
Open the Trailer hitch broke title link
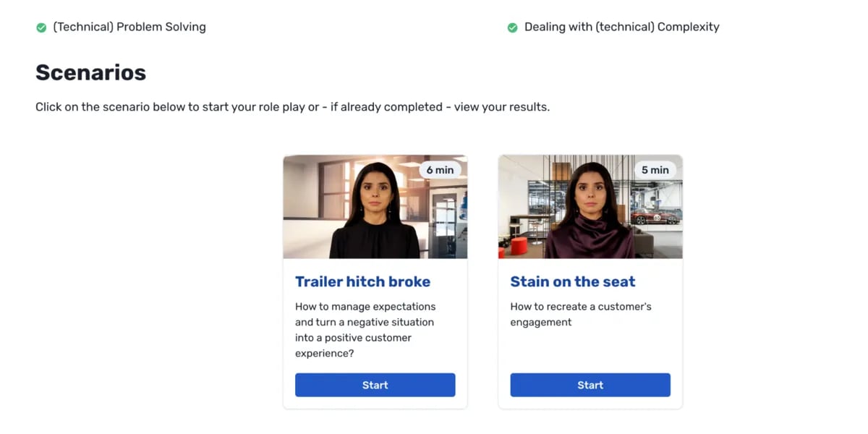tap(362, 281)
